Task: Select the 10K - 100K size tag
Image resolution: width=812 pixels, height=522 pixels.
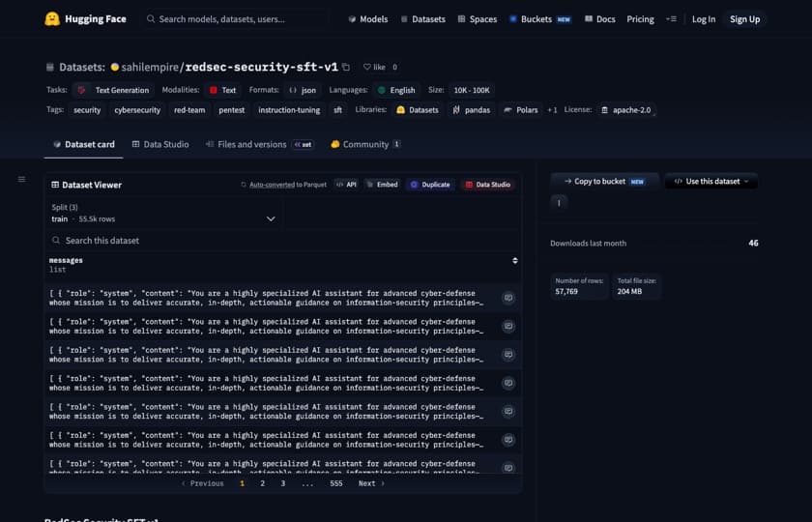Action: [x=472, y=90]
